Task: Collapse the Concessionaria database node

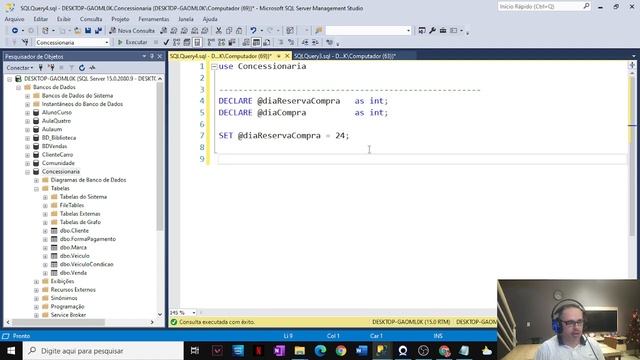Action: click(27, 172)
